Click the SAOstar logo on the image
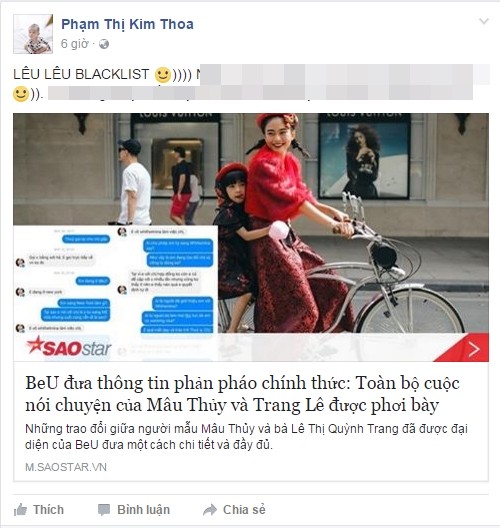 pos(69,347)
